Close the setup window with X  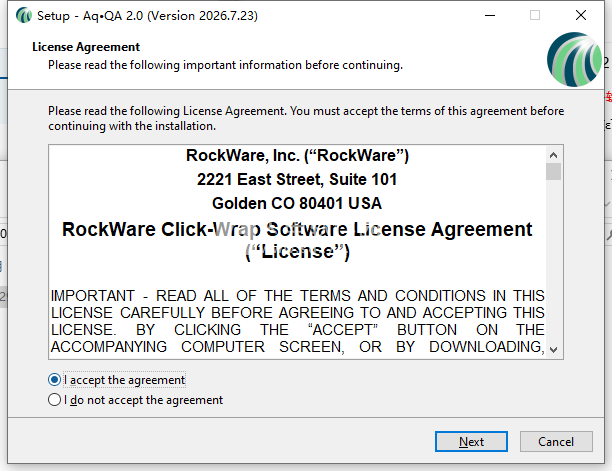[581, 16]
